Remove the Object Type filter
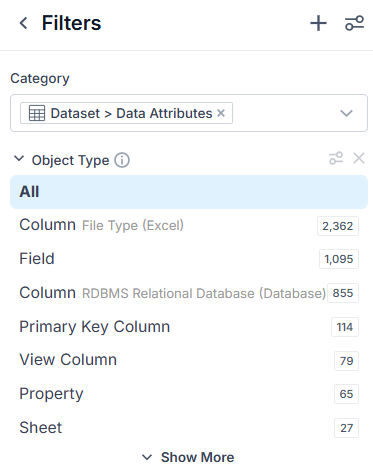The height and width of the screenshot is (466, 373). tap(359, 158)
